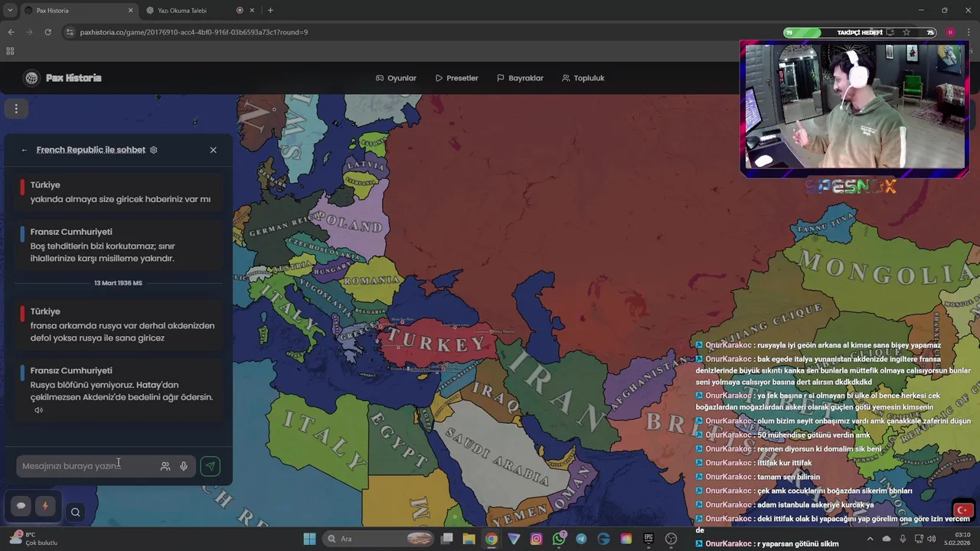View site information icon

70,32
